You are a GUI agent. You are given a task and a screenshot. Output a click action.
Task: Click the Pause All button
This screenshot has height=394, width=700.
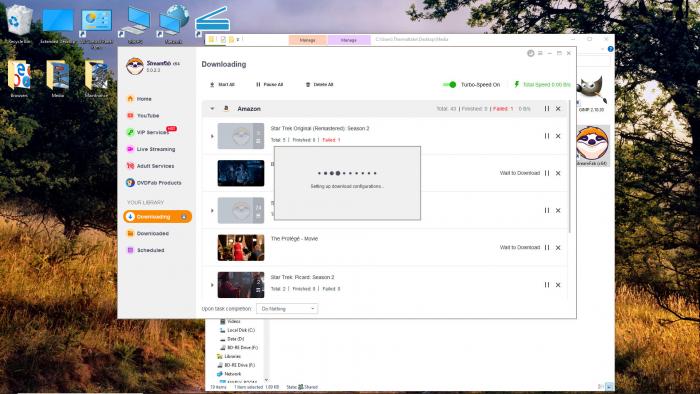[x=269, y=84]
